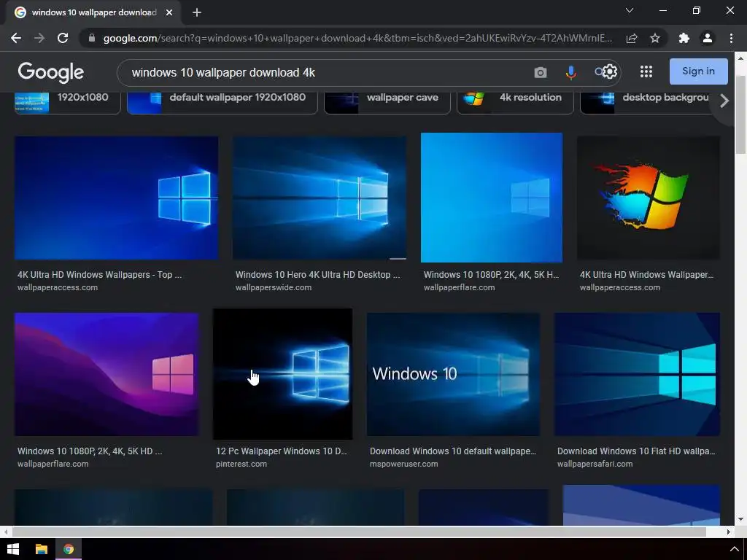Image resolution: width=747 pixels, height=560 pixels.
Task: Open the pinterest.com neon Windows logo thumbnail
Action: click(282, 374)
